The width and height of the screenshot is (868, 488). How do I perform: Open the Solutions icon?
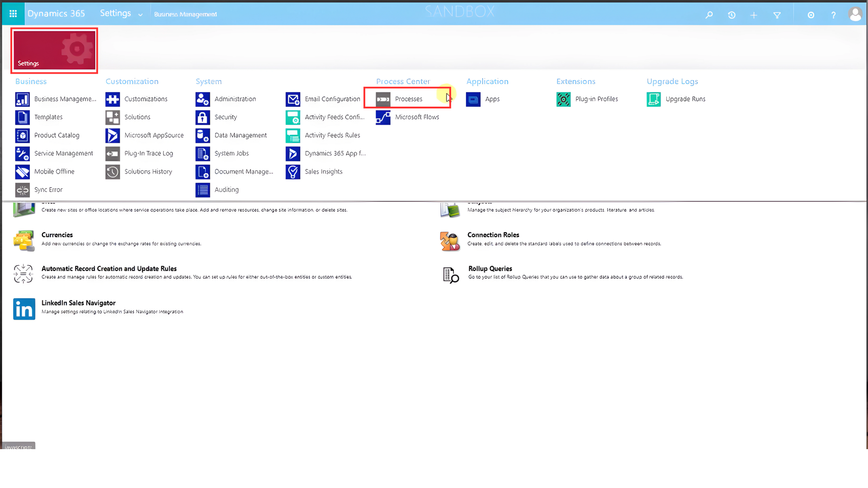coord(113,117)
